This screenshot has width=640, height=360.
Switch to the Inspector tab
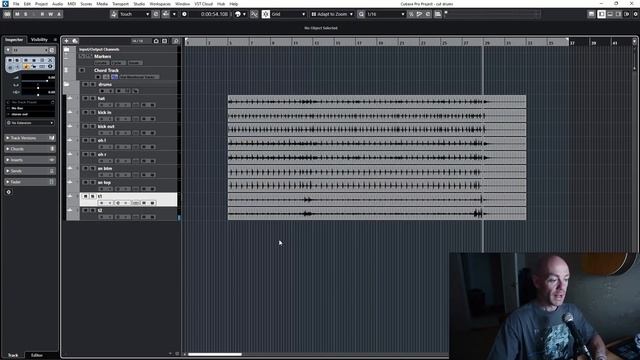click(14, 40)
